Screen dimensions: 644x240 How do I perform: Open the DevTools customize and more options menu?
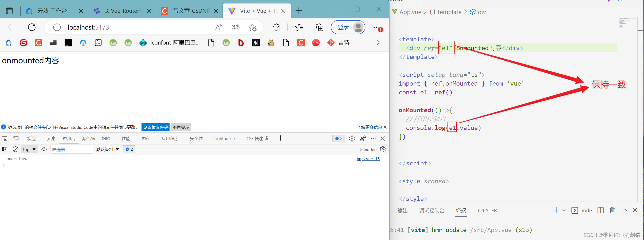[x=374, y=138]
